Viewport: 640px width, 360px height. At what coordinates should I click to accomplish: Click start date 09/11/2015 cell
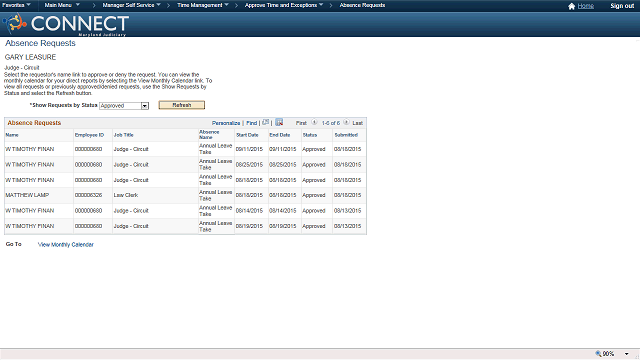click(x=249, y=149)
